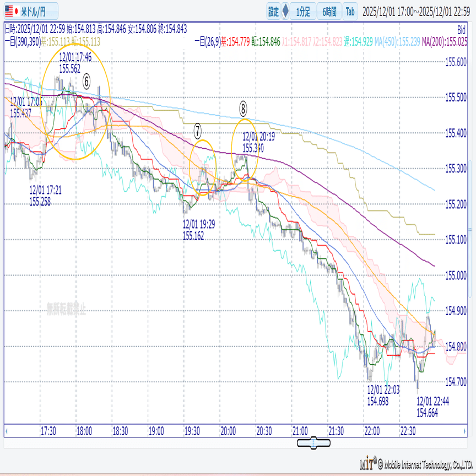Open the 設定 settings button

273,12
